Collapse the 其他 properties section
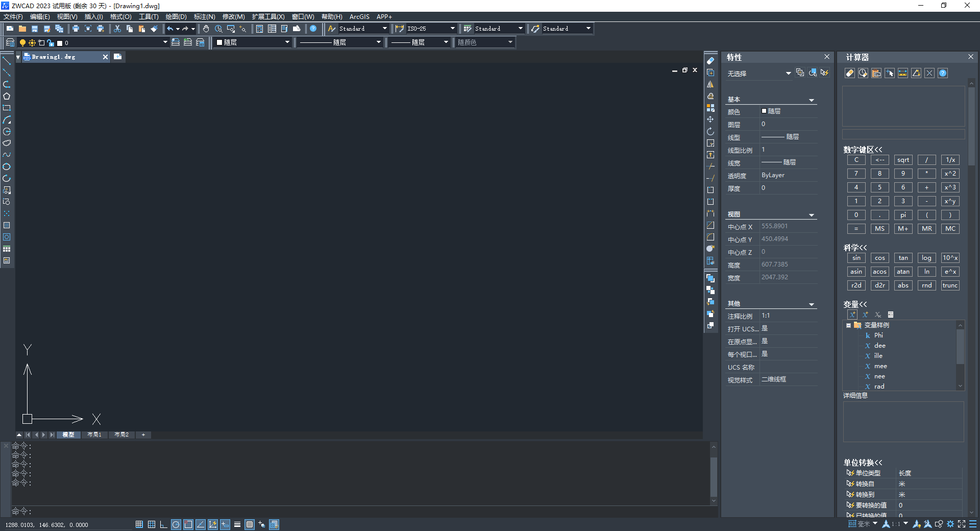 (812, 304)
